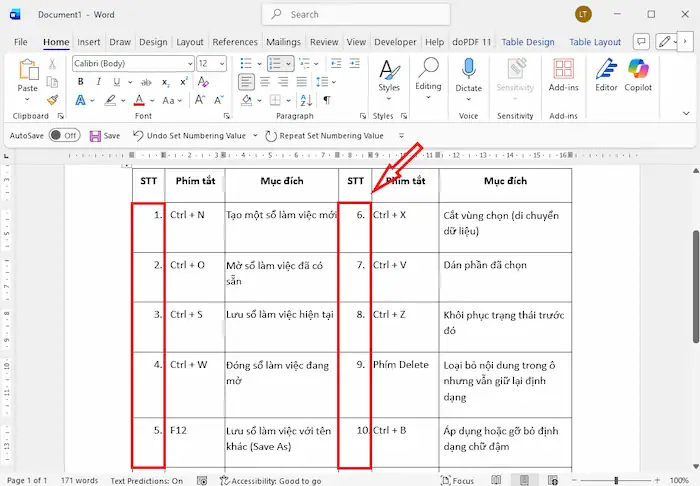The width and height of the screenshot is (700, 486).
Task: Toggle the AutoSave switch
Action: (64, 135)
